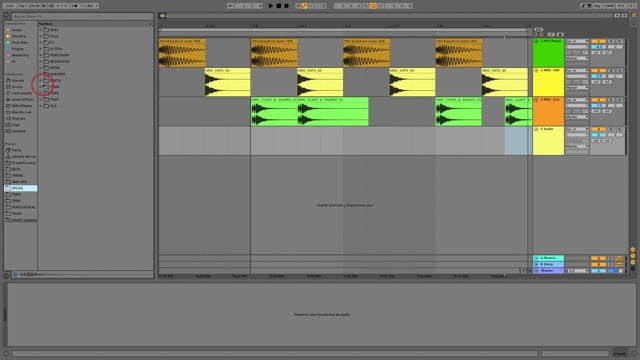The height and width of the screenshot is (360, 640).
Task: Toggle the highlighted Draw Mode pencil icon
Action: [304, 6]
